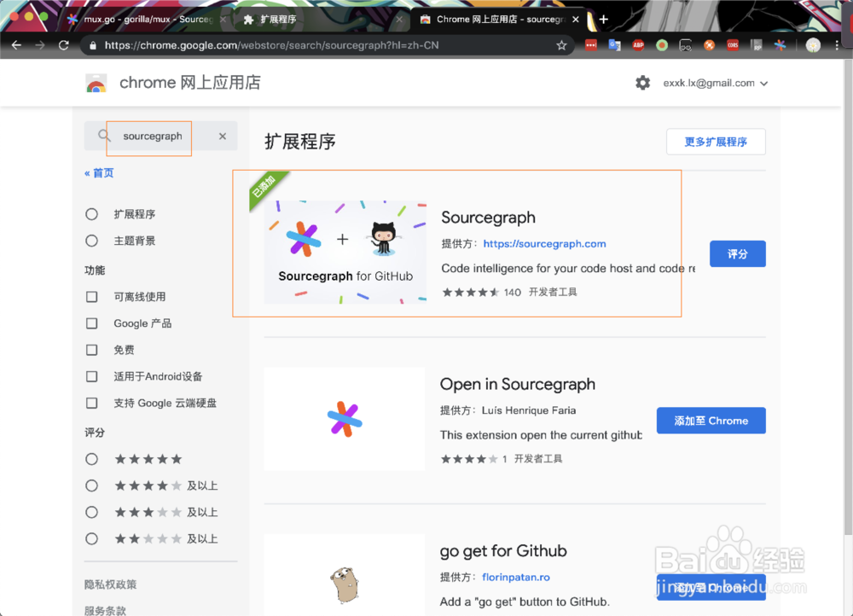Viewport: 853px width, 616px height.
Task: Select the two stars 及以上 filter
Action: click(91, 538)
